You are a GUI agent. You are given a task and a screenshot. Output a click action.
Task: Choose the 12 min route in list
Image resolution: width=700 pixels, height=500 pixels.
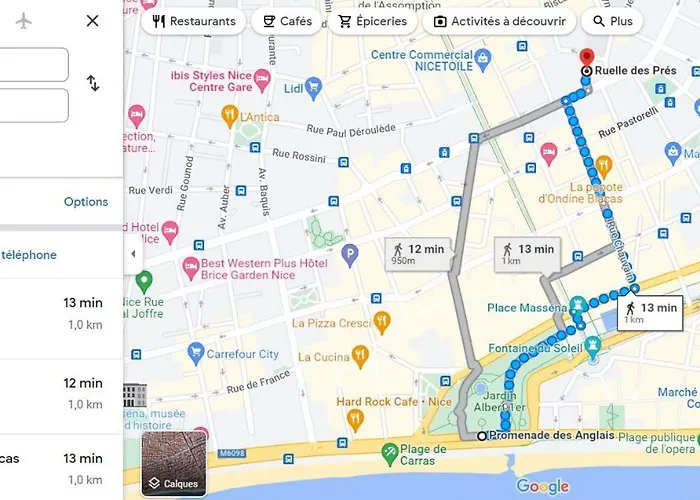pyautogui.click(x=61, y=393)
